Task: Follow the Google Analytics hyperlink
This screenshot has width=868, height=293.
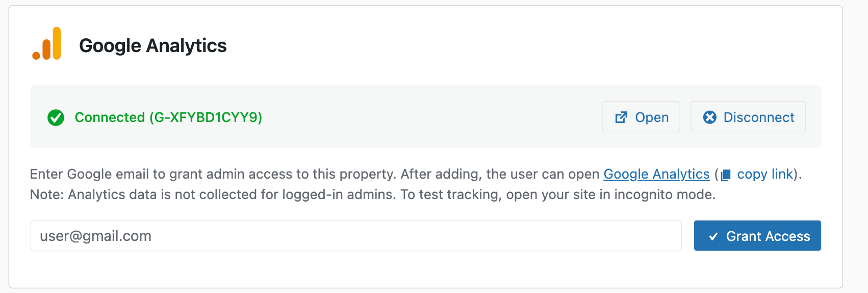Action: point(656,174)
